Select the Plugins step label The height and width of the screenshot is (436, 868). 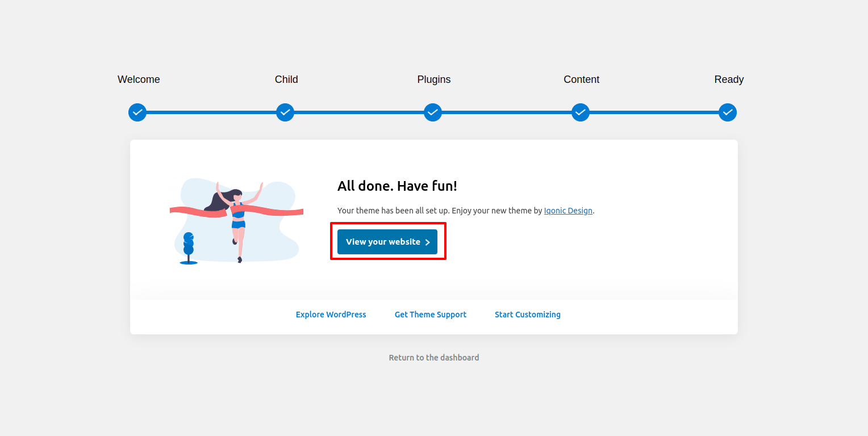click(x=434, y=79)
